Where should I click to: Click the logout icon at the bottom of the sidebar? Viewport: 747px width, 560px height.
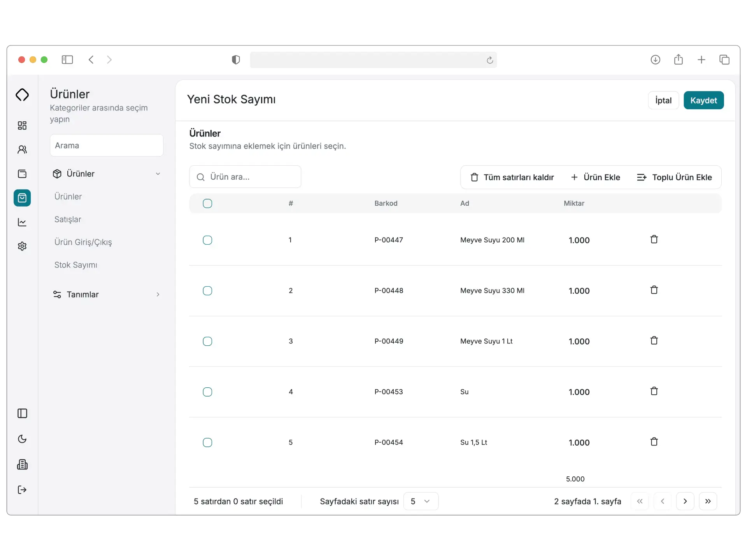[x=22, y=490]
